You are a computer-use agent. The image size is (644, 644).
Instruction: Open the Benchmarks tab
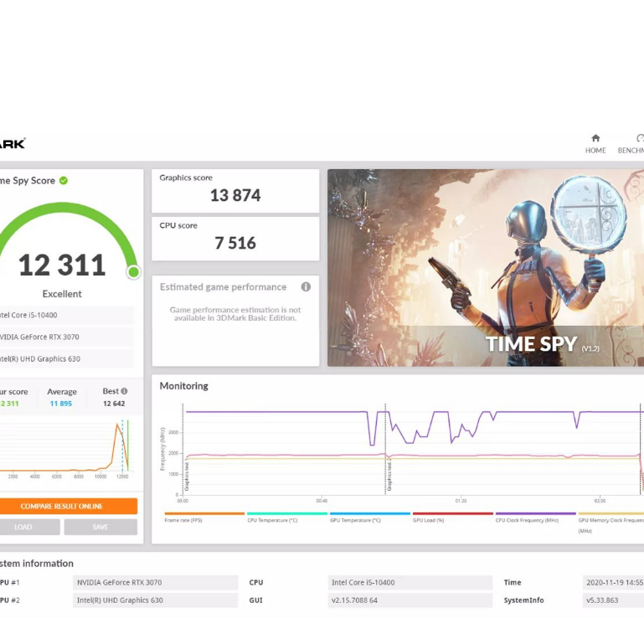pyautogui.click(x=631, y=143)
